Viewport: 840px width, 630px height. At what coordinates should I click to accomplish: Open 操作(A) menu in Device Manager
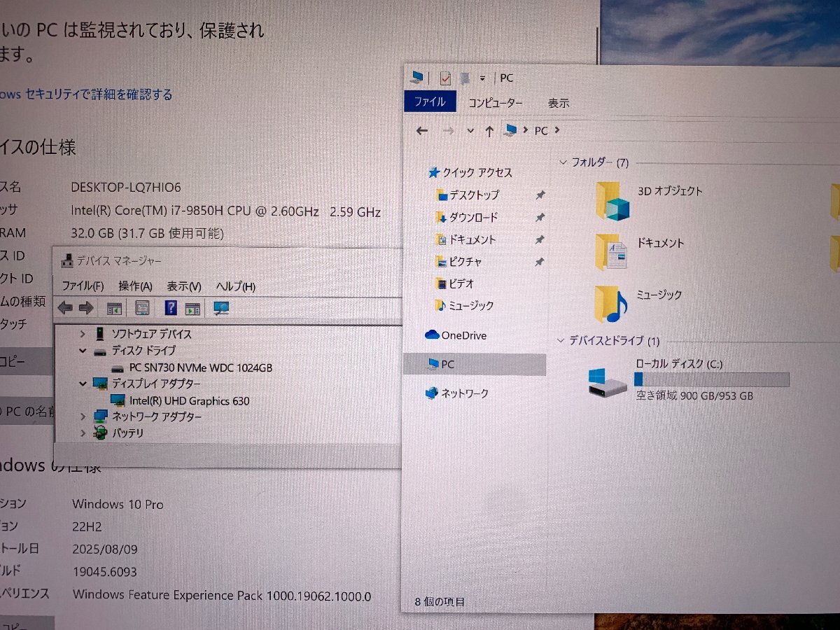pos(135,286)
